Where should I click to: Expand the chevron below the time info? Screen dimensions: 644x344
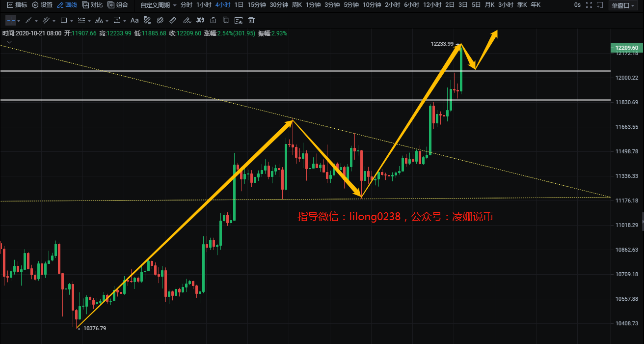coord(9,42)
